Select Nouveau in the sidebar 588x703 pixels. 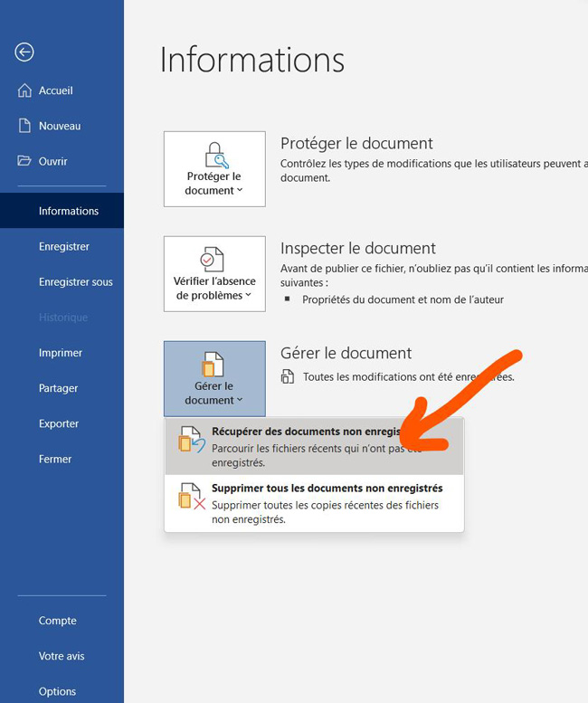[62, 126]
